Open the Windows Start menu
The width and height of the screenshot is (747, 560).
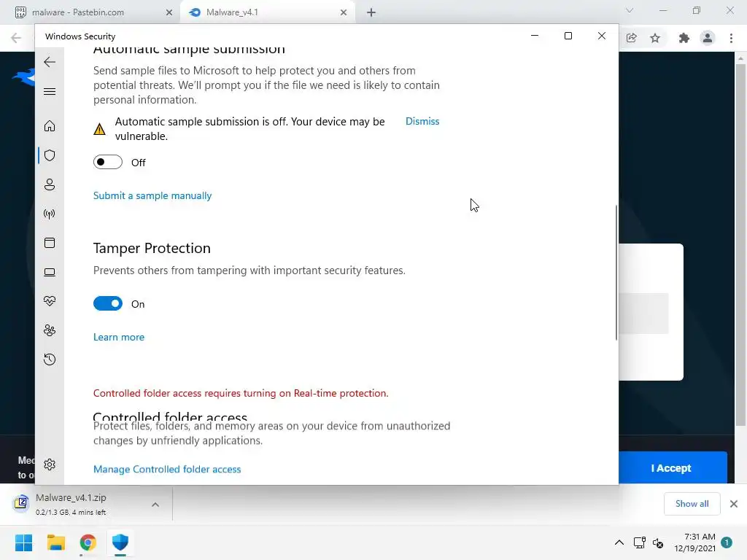[24, 542]
